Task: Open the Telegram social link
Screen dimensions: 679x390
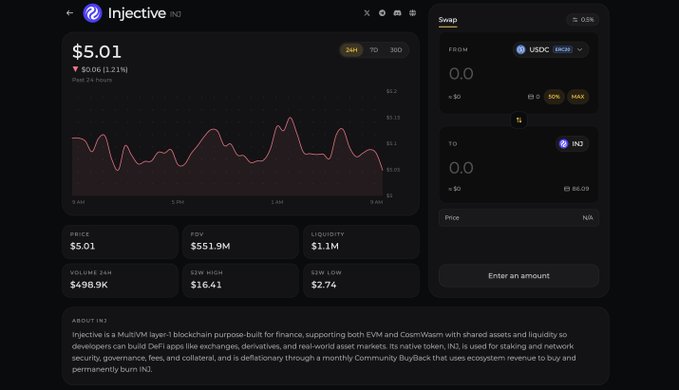Action: (382, 13)
